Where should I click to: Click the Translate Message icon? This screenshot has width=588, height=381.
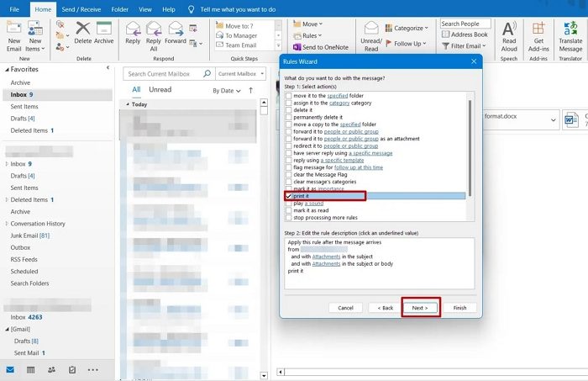click(570, 29)
